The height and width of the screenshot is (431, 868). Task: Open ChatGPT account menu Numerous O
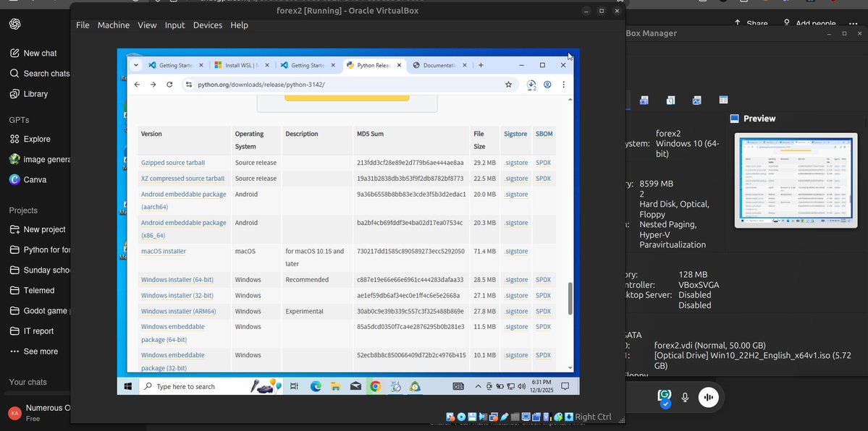click(x=39, y=413)
